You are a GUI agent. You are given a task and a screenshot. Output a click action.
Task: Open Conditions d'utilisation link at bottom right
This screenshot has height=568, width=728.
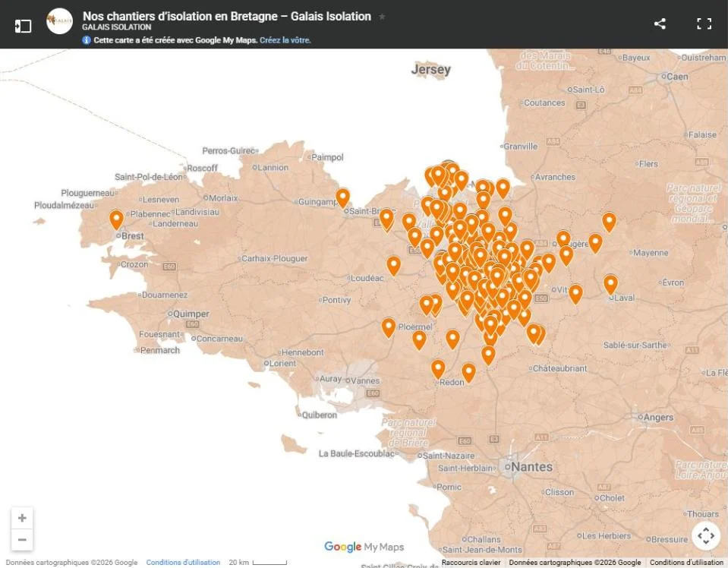pyautogui.click(x=686, y=562)
